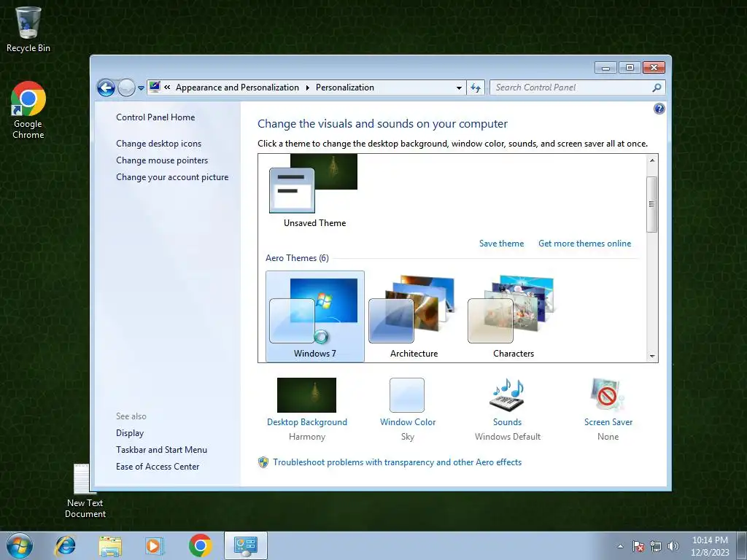The image size is (747, 560).
Task: Open the Screen Saver icon
Action: click(x=608, y=395)
